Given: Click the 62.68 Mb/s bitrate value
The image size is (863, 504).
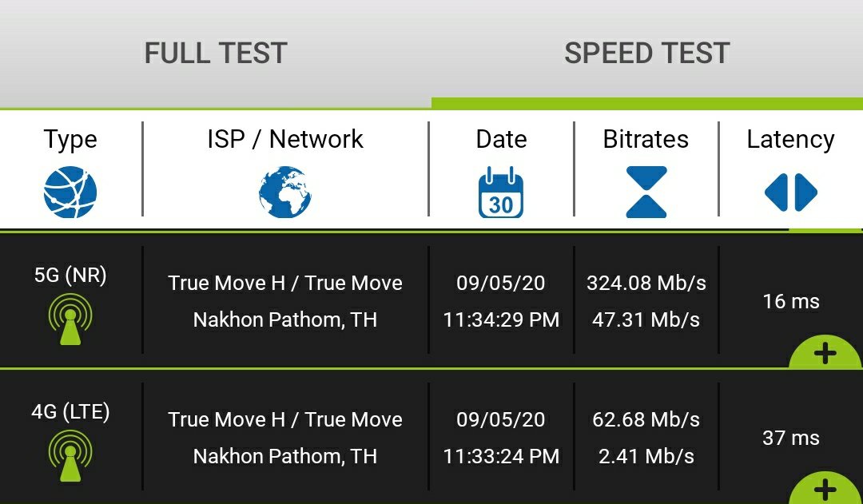Looking at the screenshot, I should tap(646, 420).
